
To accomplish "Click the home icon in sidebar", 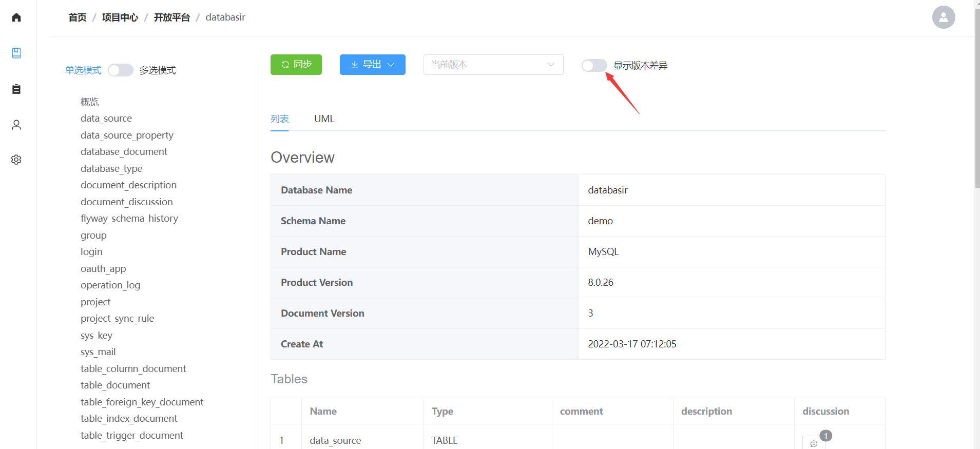I will [16, 17].
